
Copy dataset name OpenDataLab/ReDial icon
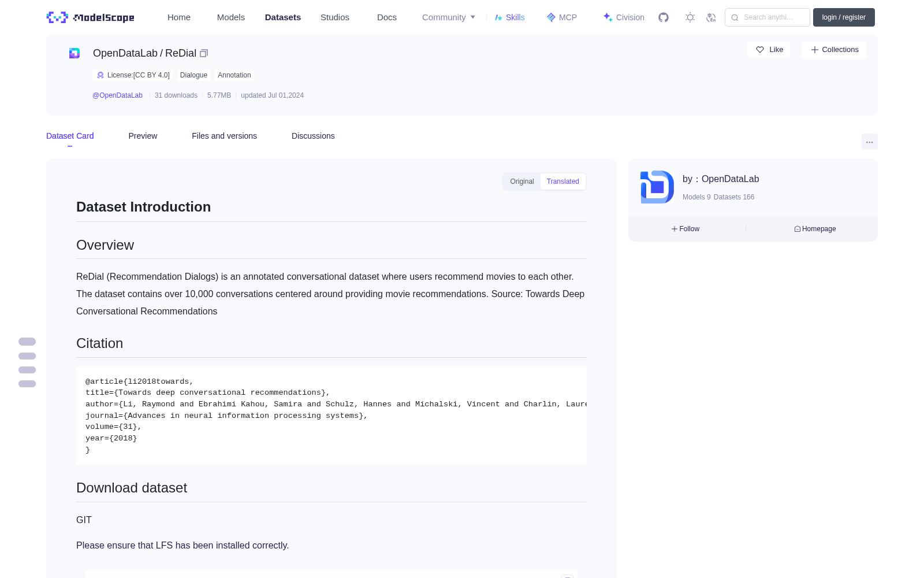point(204,53)
